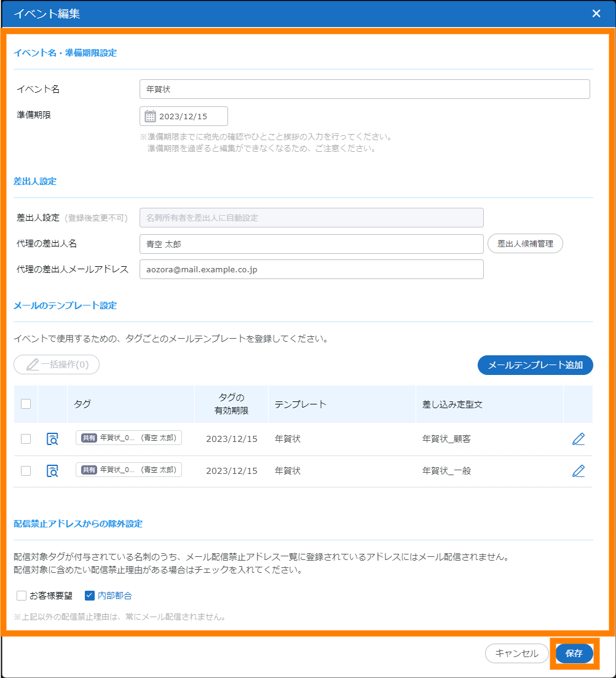This screenshot has width=616, height=678.
Task: Open 差出人候補管理
Action: pyautogui.click(x=525, y=243)
